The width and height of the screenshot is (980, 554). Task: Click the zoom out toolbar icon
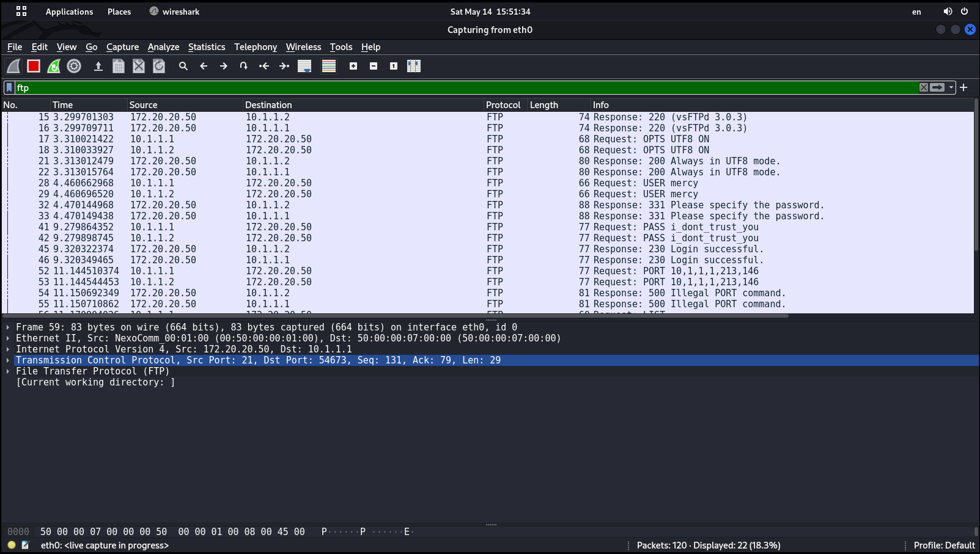(373, 66)
